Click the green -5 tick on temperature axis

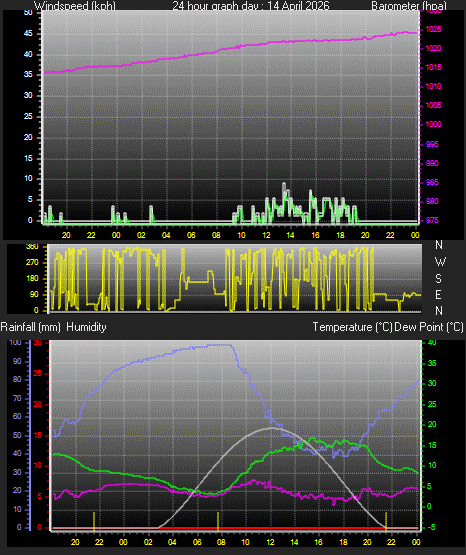pos(431,528)
